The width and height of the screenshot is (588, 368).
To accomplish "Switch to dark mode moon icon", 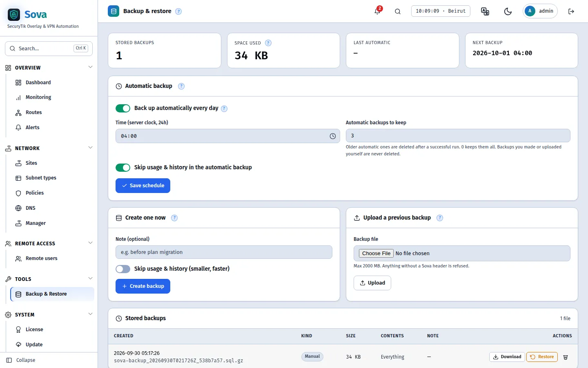I will (x=508, y=11).
